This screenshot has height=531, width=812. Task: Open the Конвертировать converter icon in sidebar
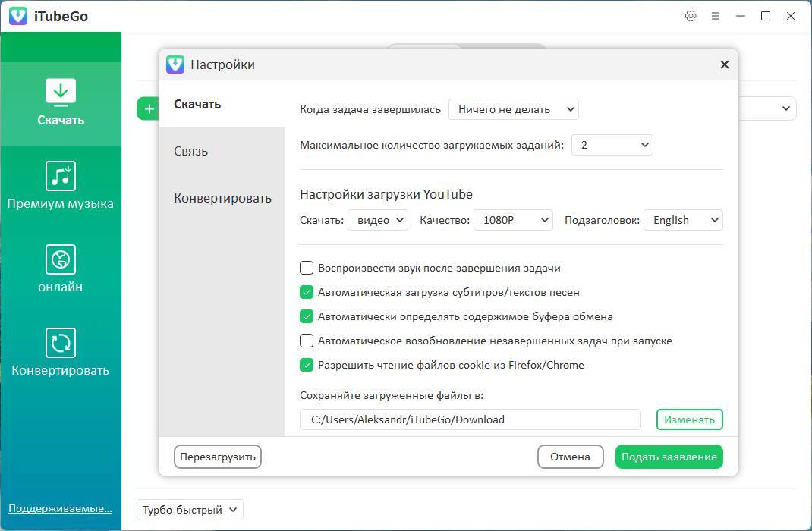pyautogui.click(x=61, y=343)
